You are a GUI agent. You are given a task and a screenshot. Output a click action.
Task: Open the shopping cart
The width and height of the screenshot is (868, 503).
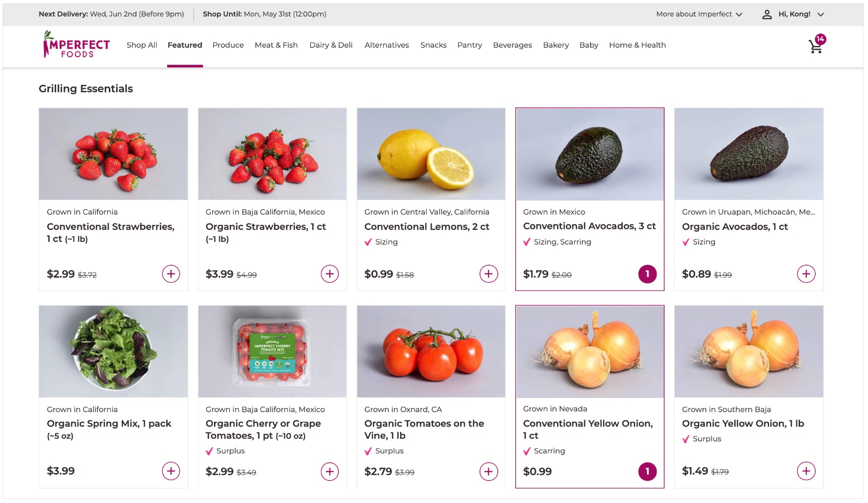point(816,46)
